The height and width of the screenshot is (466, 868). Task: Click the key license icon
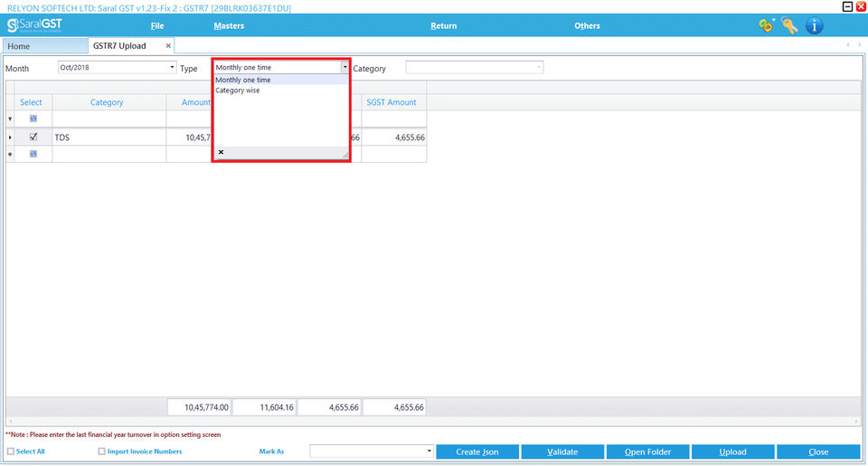790,25
